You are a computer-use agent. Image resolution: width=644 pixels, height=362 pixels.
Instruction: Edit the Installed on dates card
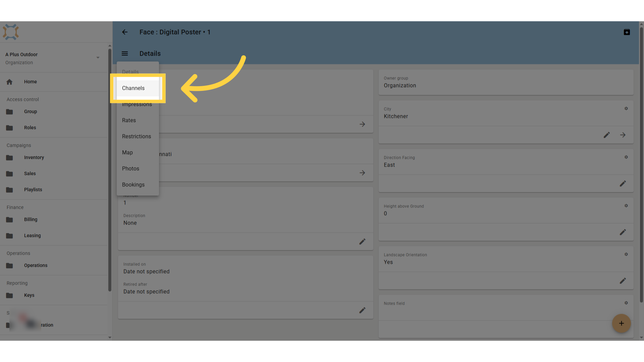[x=362, y=310]
